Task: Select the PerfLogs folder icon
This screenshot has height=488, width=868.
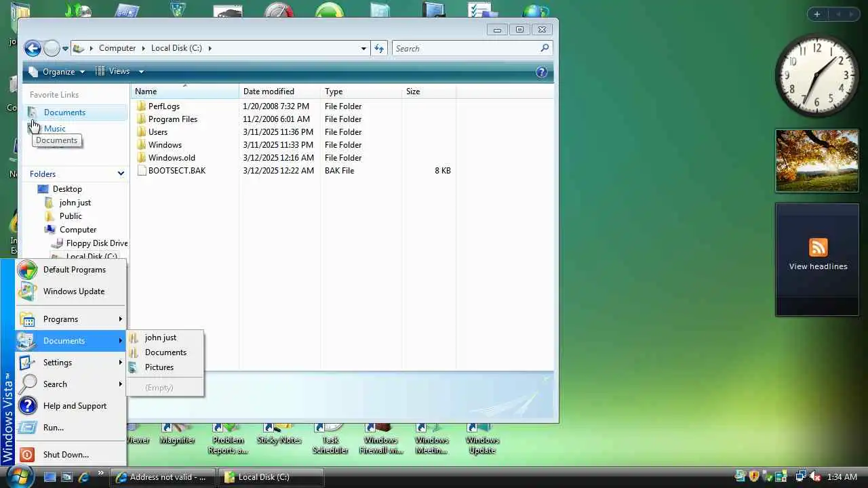Action: tap(141, 106)
